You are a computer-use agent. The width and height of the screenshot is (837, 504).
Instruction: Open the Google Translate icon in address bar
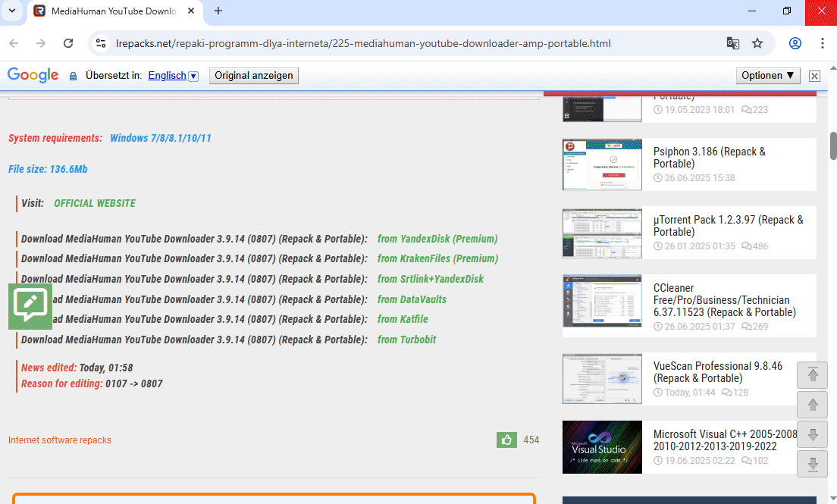click(733, 43)
